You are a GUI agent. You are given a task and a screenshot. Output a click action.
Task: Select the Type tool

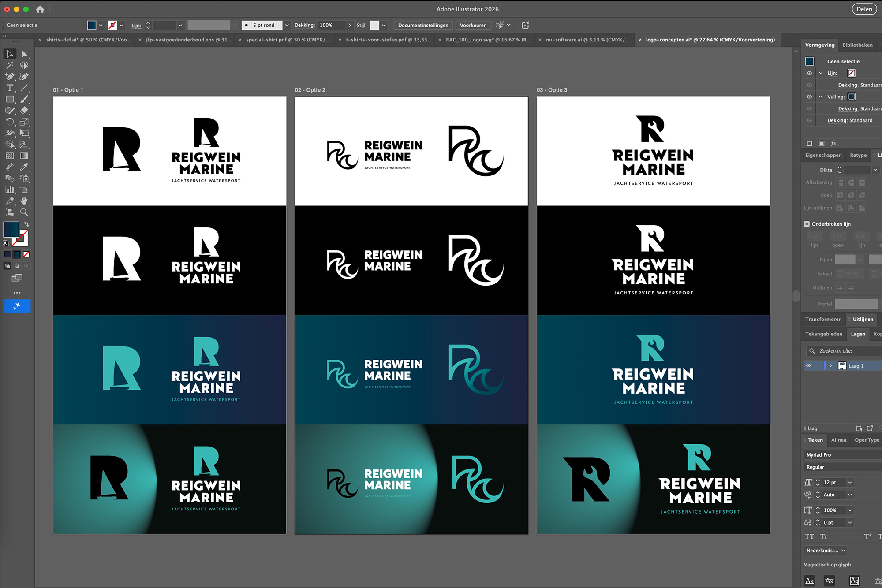coord(10,88)
